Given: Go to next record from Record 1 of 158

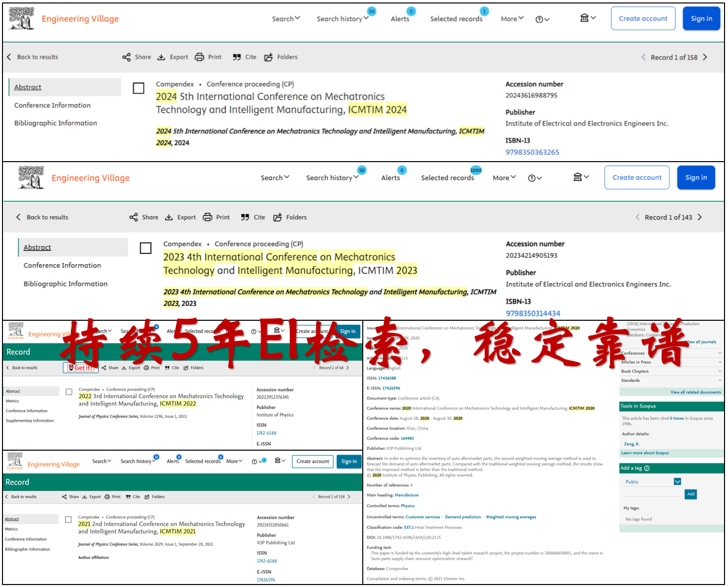Looking at the screenshot, I should (x=705, y=57).
